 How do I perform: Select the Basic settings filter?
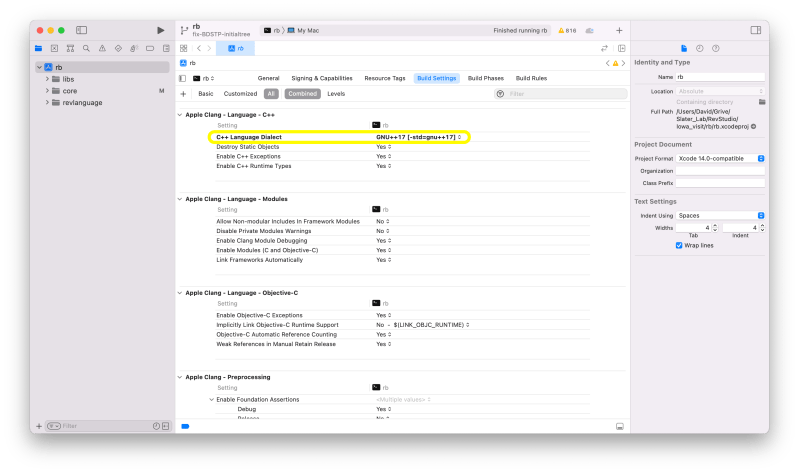click(206, 94)
